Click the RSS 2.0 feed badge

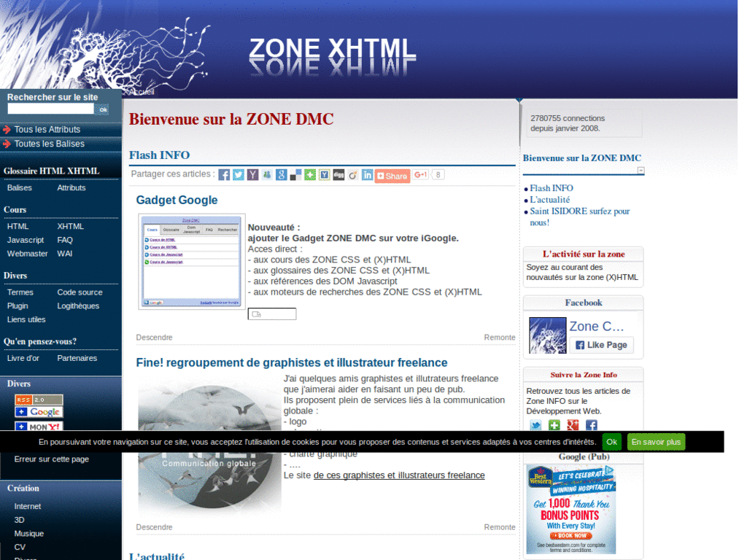coord(39,400)
